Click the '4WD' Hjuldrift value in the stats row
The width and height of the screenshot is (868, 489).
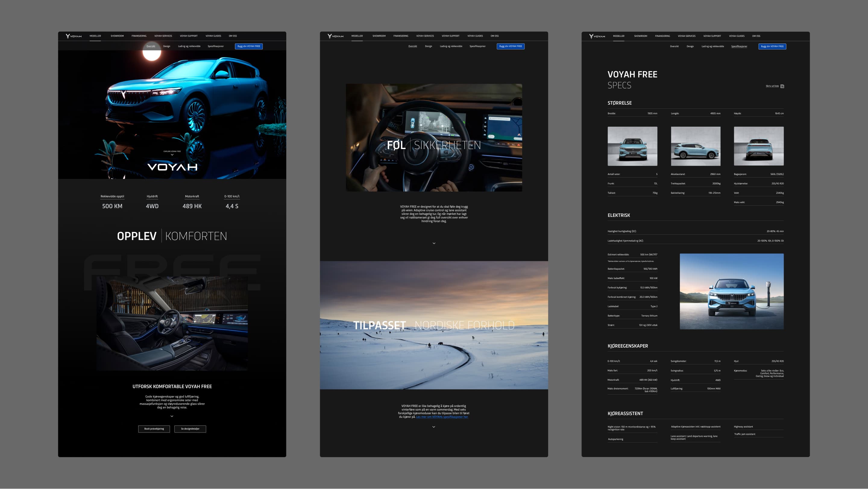point(152,206)
